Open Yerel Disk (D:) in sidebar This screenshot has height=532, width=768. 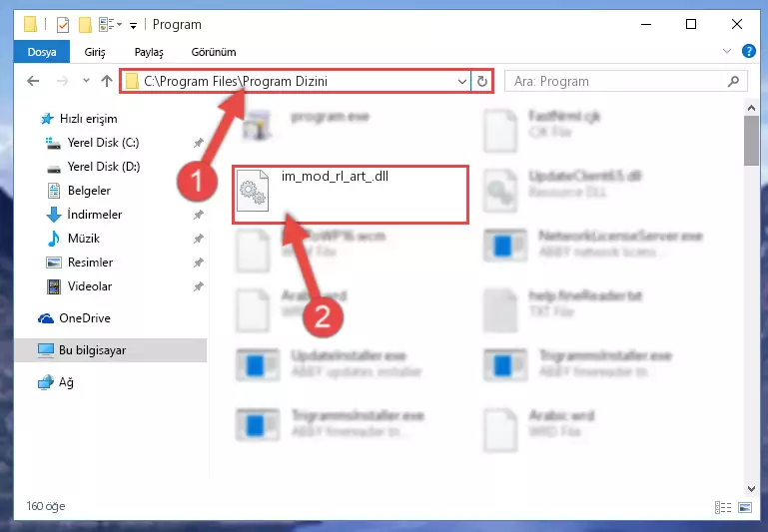pos(94,167)
